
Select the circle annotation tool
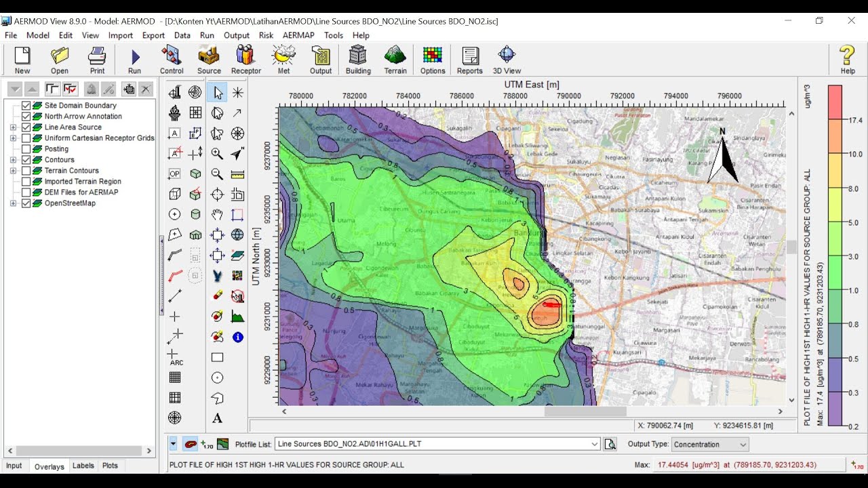click(x=217, y=378)
